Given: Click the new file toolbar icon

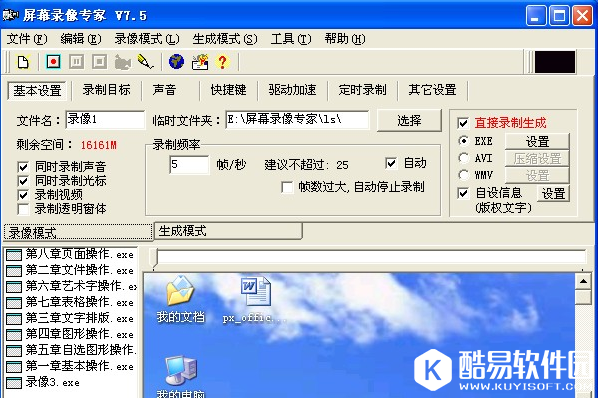Looking at the screenshot, I should (x=23, y=62).
